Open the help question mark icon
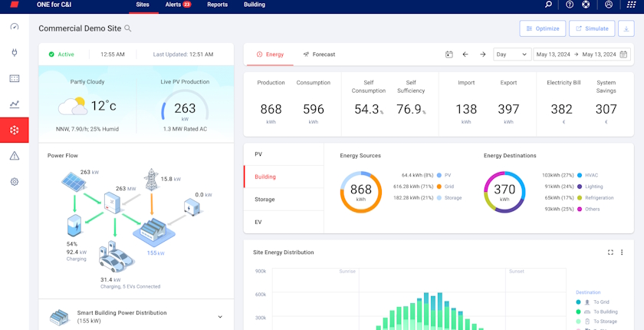644x330 pixels. coord(570,5)
